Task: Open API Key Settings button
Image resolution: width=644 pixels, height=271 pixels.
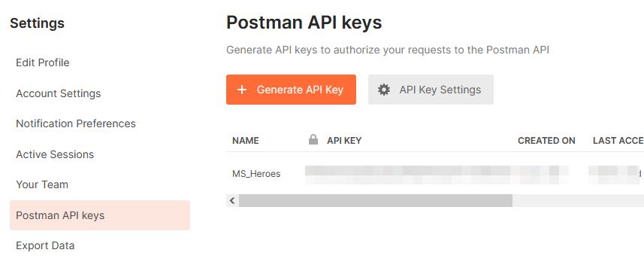Action: point(431,90)
